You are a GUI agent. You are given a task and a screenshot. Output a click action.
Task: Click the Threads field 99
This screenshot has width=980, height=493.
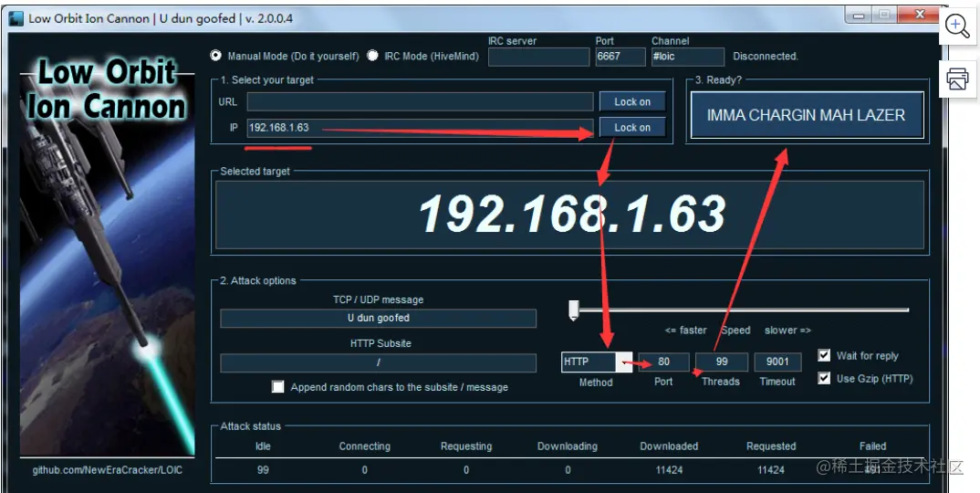722,362
